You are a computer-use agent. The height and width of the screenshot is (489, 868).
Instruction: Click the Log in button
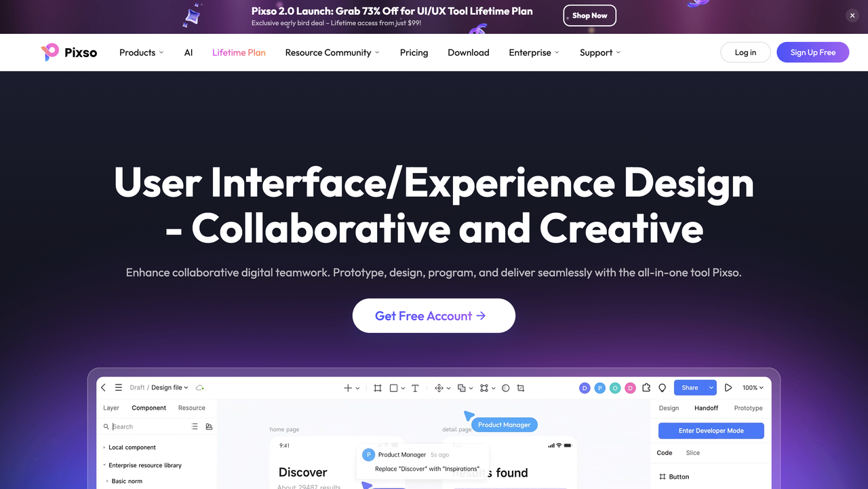pyautogui.click(x=745, y=52)
